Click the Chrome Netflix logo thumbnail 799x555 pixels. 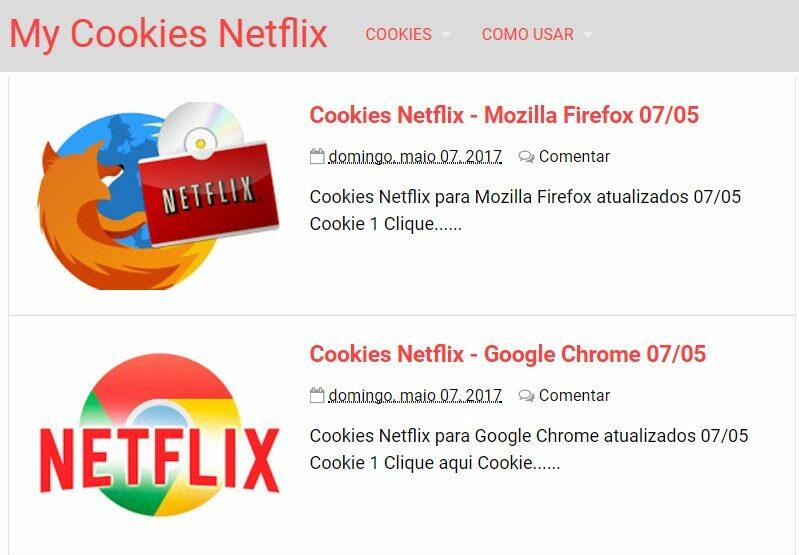coord(159,435)
